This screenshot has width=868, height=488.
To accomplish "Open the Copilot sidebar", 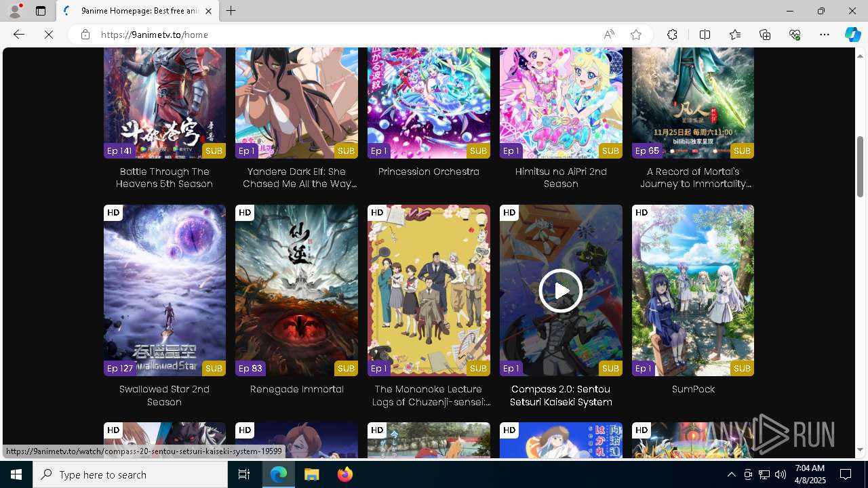I will tap(852, 35).
